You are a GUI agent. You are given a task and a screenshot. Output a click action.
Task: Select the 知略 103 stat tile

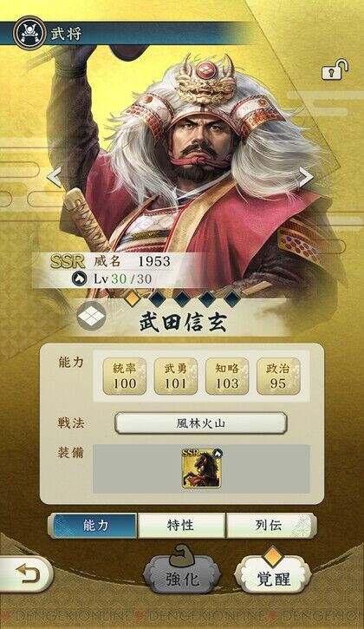pyautogui.click(x=227, y=377)
